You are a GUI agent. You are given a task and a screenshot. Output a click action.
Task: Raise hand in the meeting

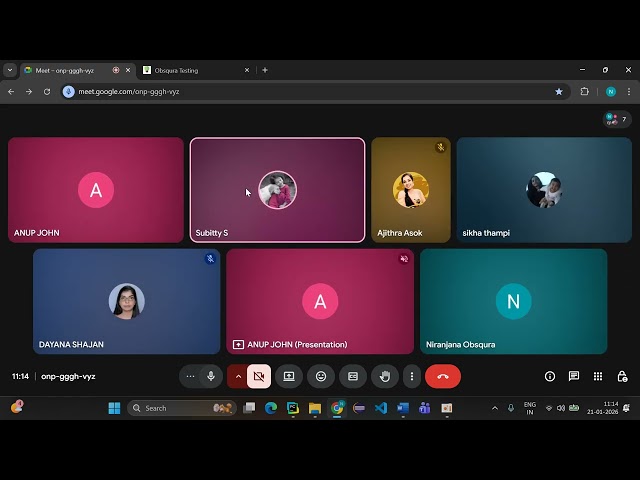point(384,376)
